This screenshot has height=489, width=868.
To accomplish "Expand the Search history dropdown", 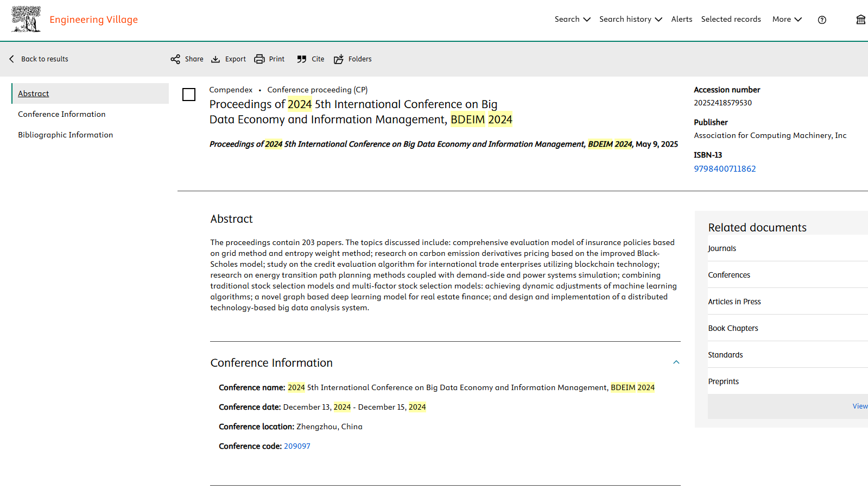I will coord(630,19).
